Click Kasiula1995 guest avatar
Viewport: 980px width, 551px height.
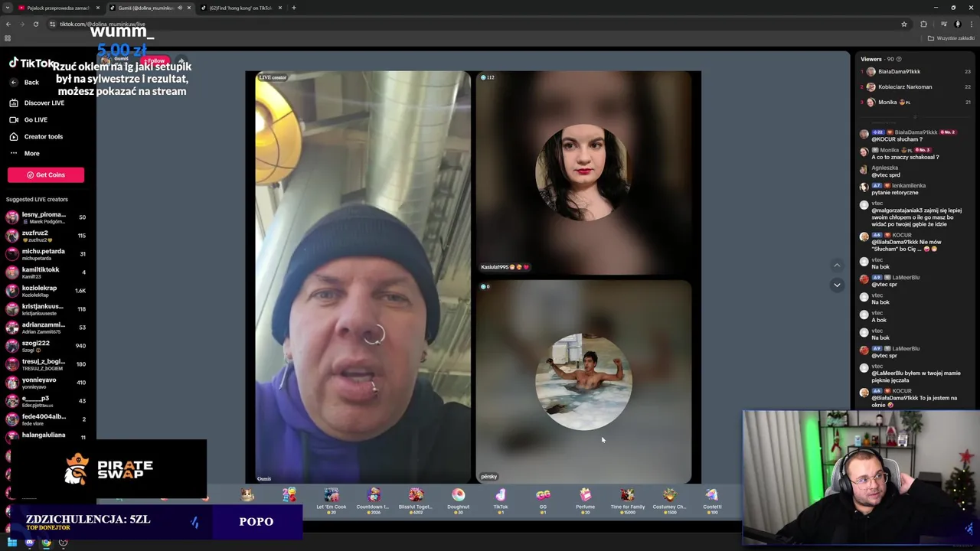point(583,173)
